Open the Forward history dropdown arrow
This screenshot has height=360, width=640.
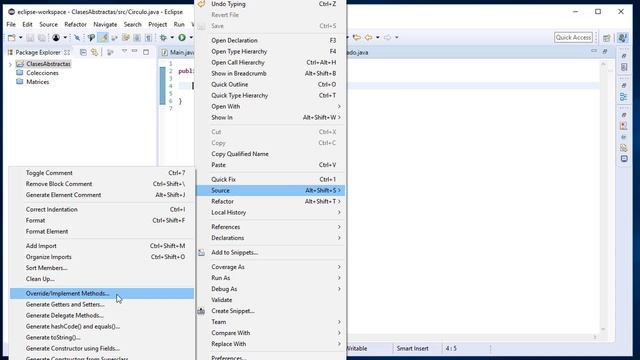tap(396, 38)
